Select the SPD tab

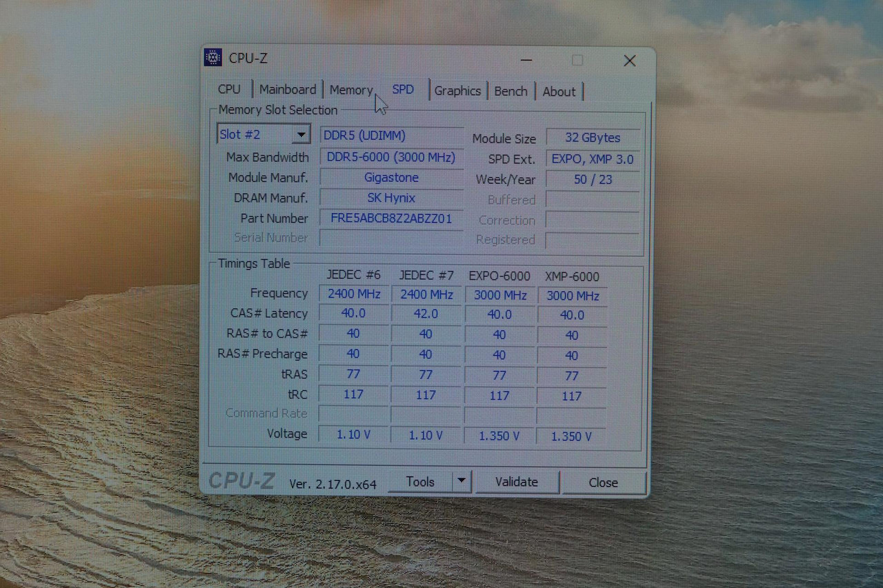[403, 90]
